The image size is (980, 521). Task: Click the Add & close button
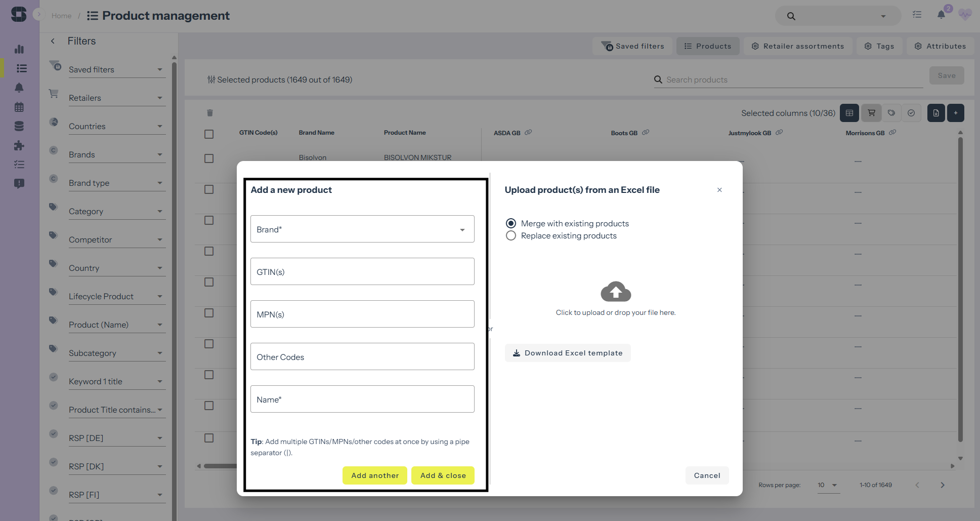click(443, 475)
